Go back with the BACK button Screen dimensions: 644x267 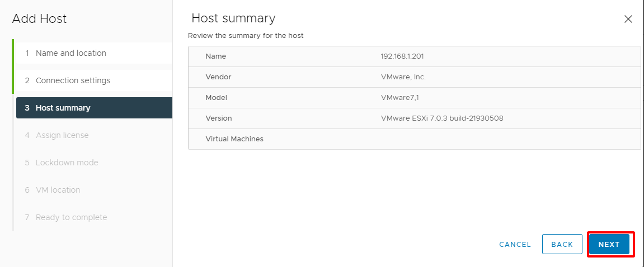[x=562, y=245]
